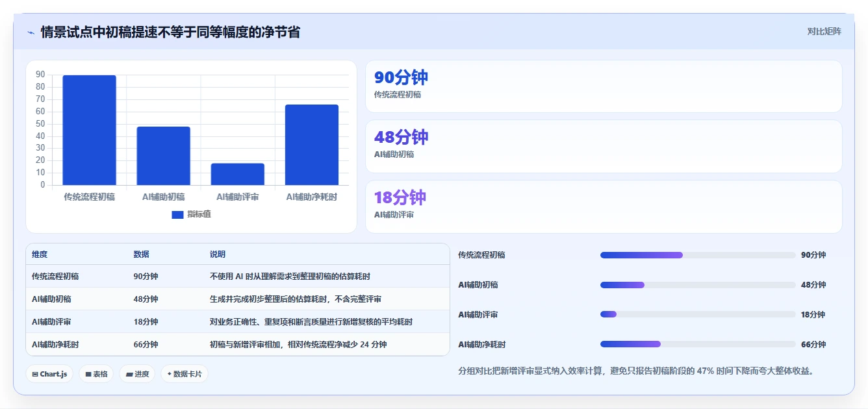Click the AI辅助评审 label under data card 18分钟
Viewport: 868px width, 409px height.
click(394, 215)
